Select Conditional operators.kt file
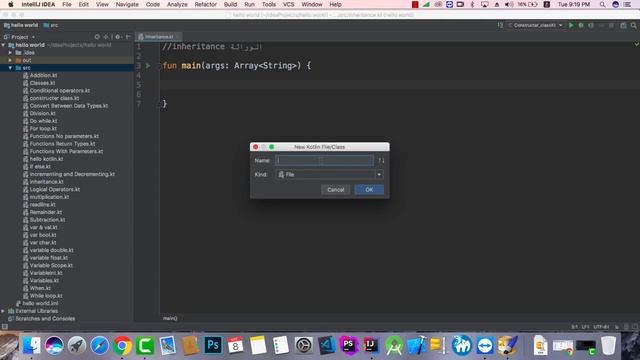The width and height of the screenshot is (640, 360). [x=60, y=91]
